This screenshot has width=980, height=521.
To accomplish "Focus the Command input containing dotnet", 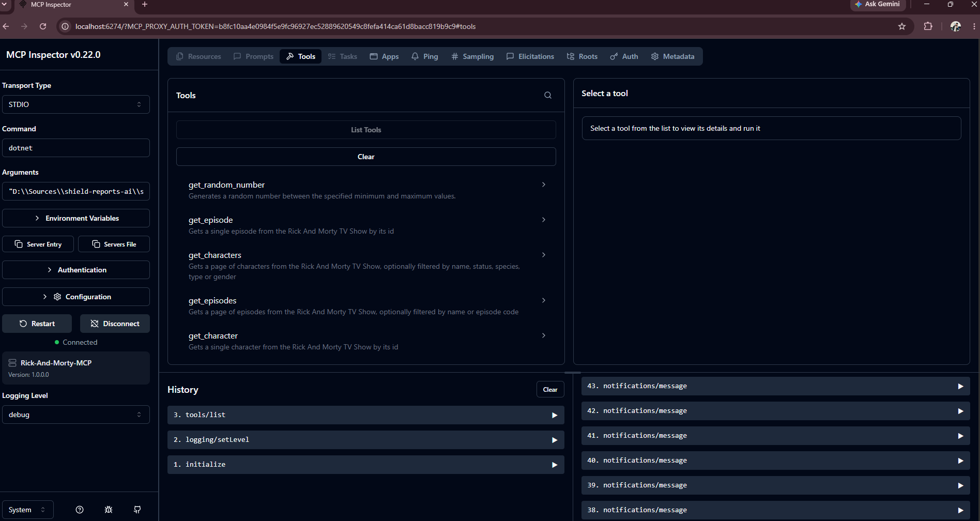I will click(x=76, y=148).
